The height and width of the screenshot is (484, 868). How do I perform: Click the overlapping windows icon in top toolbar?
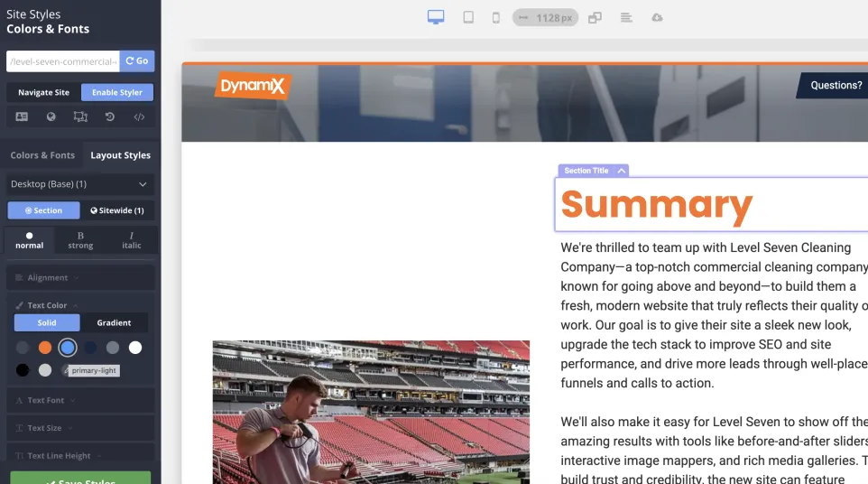coord(596,18)
